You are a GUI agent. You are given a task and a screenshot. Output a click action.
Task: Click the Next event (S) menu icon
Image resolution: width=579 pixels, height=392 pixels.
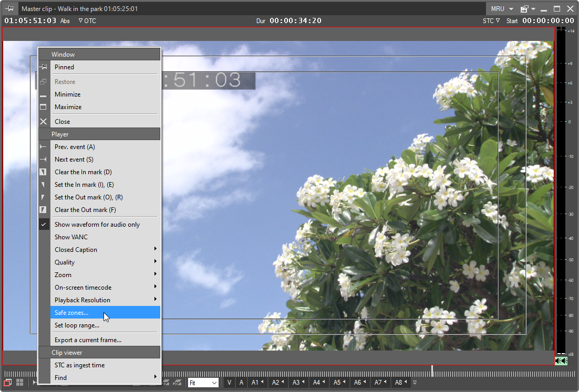pos(44,160)
